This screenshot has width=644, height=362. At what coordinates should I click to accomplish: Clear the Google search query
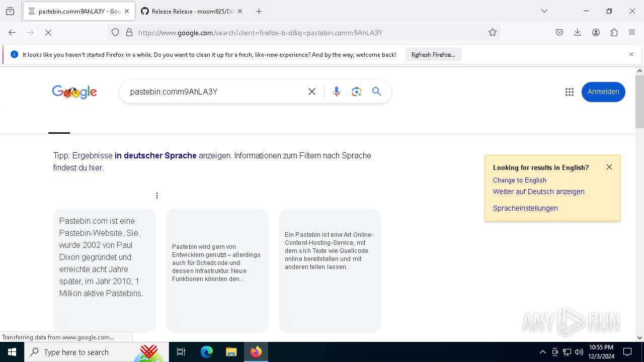pyautogui.click(x=312, y=92)
